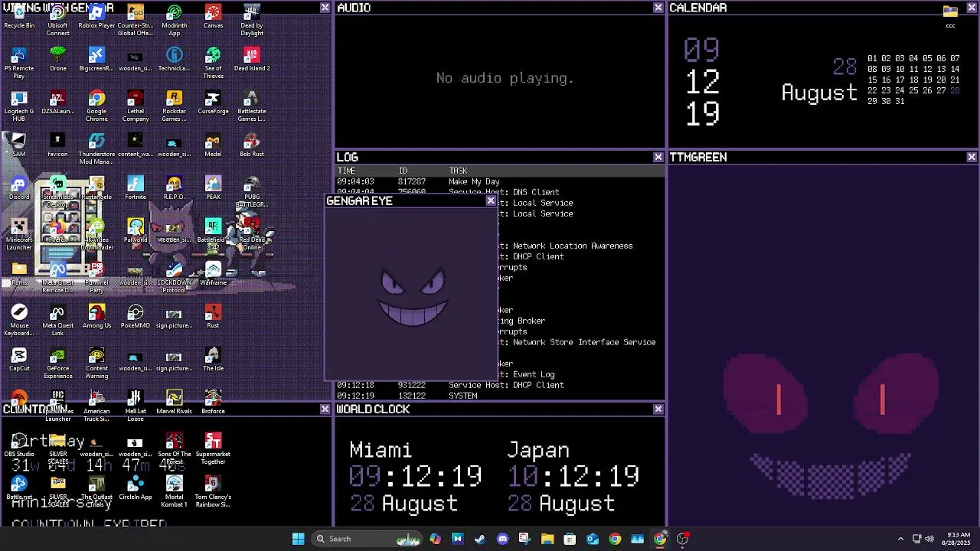Viewport: 980px width, 551px height.
Task: Open the Thunderstore Mod Manager shortcut
Action: coord(96,149)
